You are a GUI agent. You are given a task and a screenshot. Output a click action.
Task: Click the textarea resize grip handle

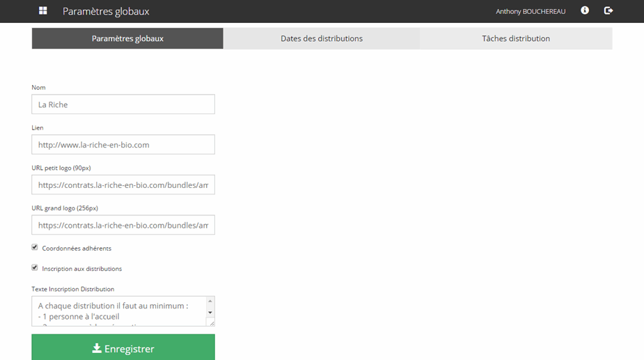coord(212,322)
